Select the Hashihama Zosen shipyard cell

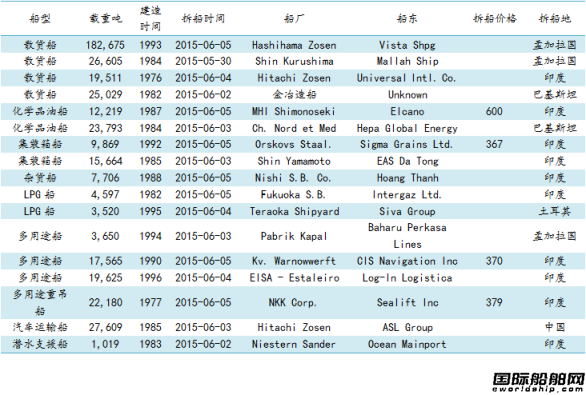(x=294, y=45)
